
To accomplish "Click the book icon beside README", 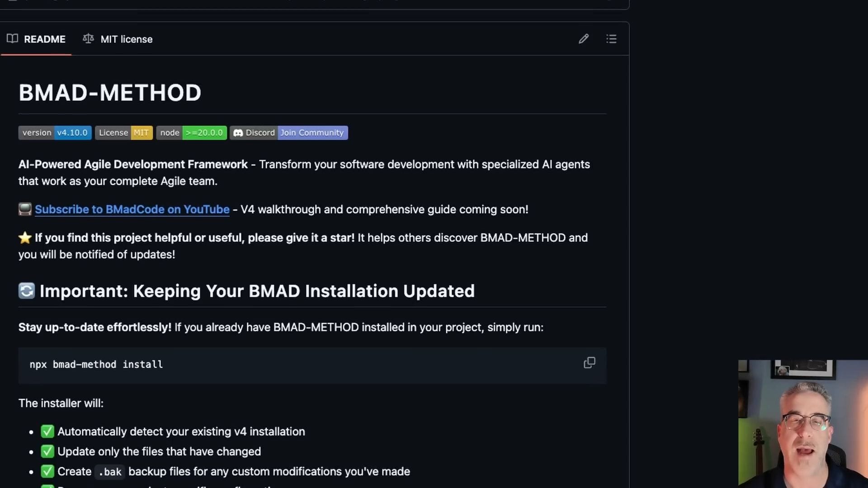I will pyautogui.click(x=13, y=39).
